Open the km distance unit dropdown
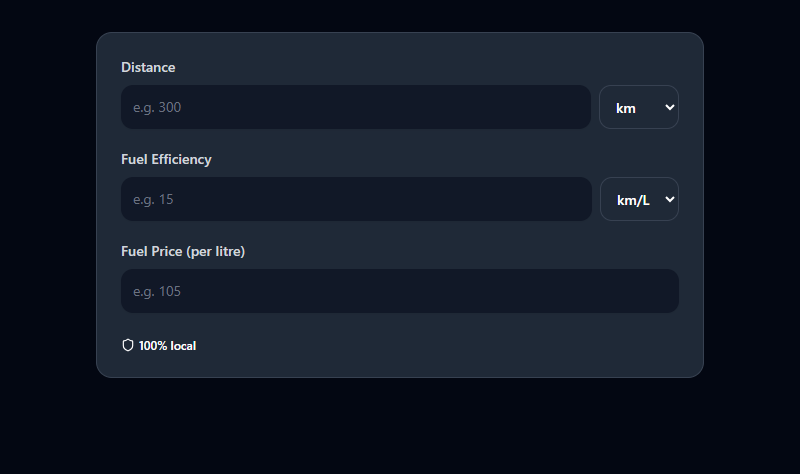 [x=639, y=107]
